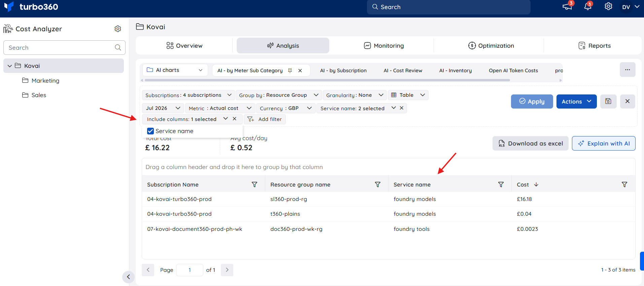Uncheck the Service name column checkbox
The height and width of the screenshot is (286, 644).
point(150,131)
